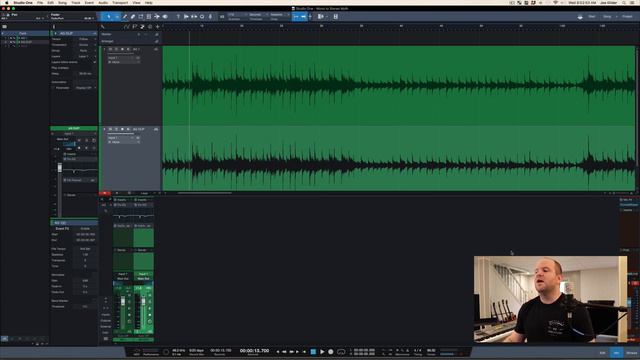Record-arm the AG 1 track
Viewport: 640px width, 360px height.
(122, 49)
